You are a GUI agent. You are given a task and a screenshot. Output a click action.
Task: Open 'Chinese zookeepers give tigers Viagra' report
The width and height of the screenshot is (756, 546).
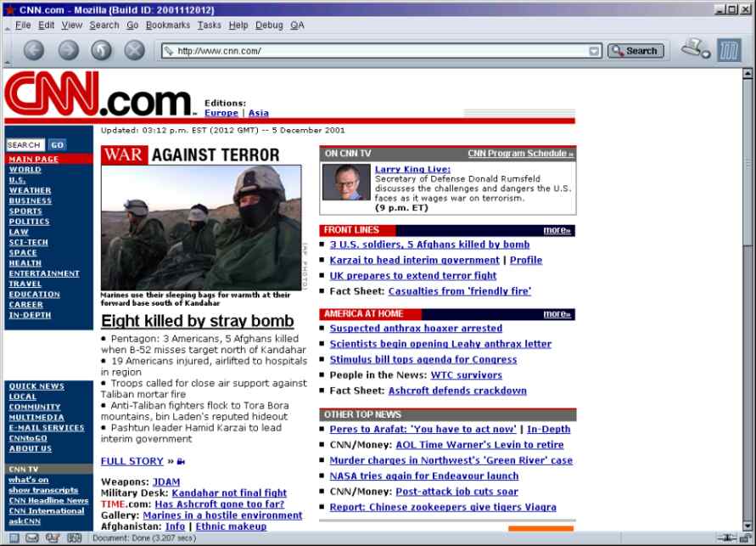coord(443,508)
